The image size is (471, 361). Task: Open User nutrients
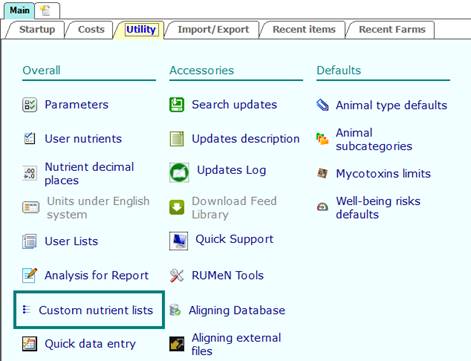pyautogui.click(x=83, y=139)
